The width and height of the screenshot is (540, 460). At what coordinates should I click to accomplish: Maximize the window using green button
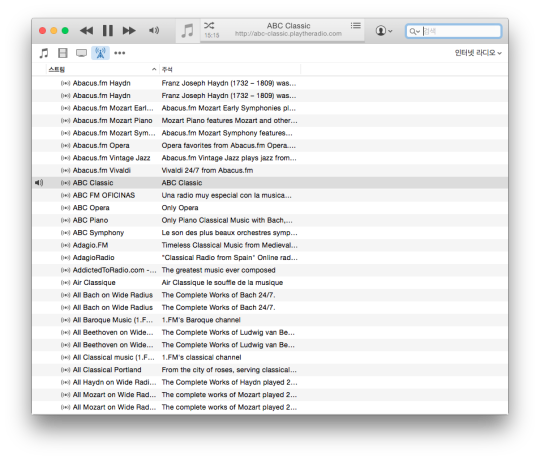[65, 31]
